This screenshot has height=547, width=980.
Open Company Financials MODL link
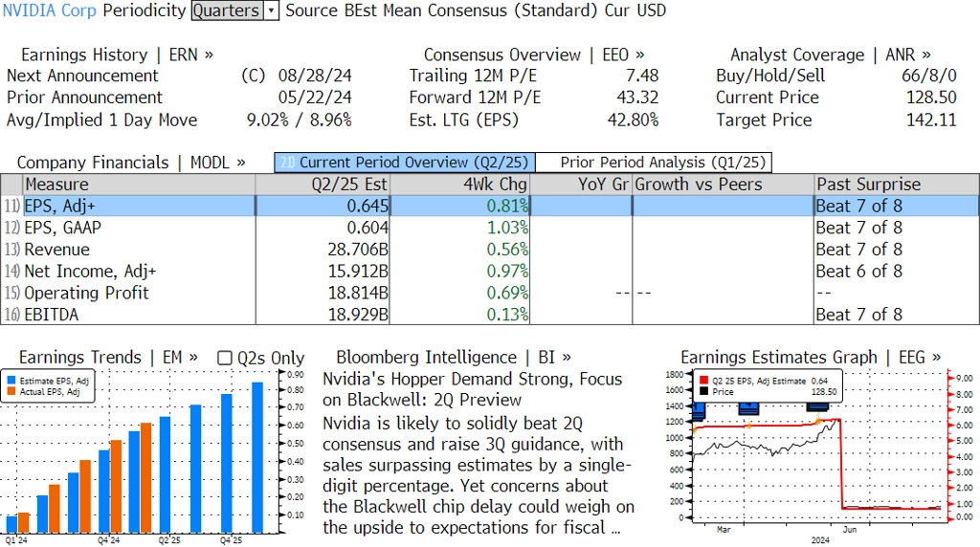pyautogui.click(x=130, y=163)
